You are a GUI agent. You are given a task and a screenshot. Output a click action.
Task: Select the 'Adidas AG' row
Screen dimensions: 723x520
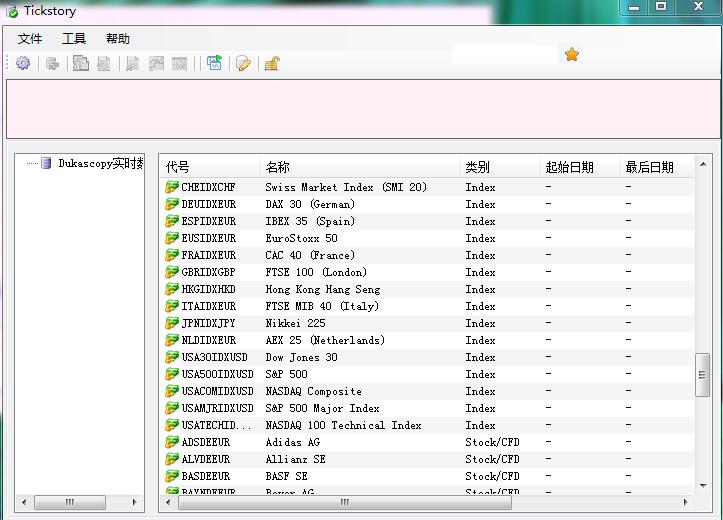pyautogui.click(x=427, y=442)
